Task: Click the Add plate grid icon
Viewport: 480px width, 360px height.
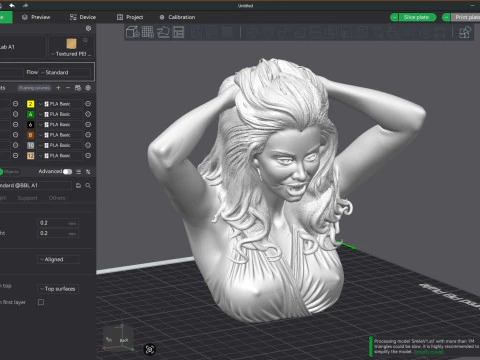Action: tap(148, 32)
